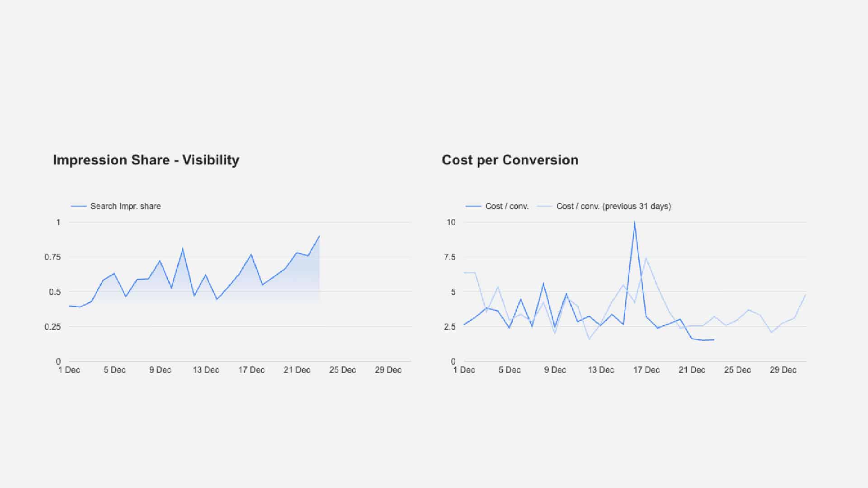
Task: Click 25 Dec label on impression share axis
Action: (x=342, y=370)
